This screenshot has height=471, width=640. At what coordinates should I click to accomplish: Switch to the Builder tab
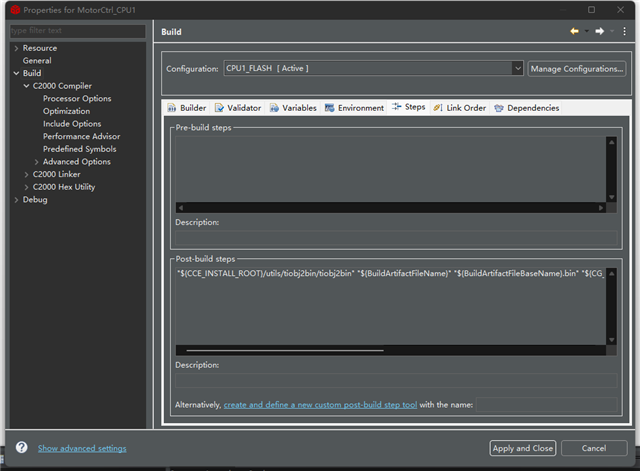187,108
